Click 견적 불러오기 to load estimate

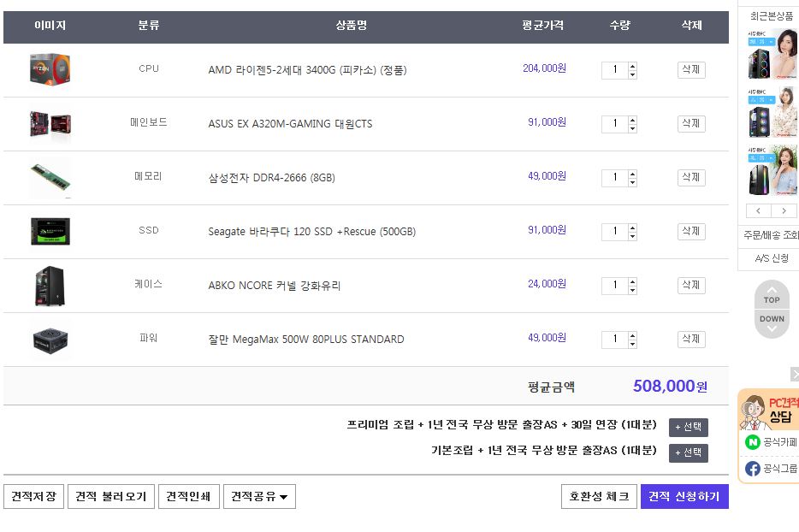pyautogui.click(x=111, y=496)
